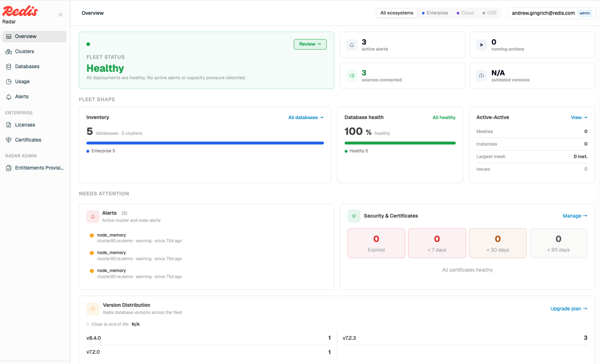
Task: Collapse the sidebar with double chevron
Action: click(60, 15)
